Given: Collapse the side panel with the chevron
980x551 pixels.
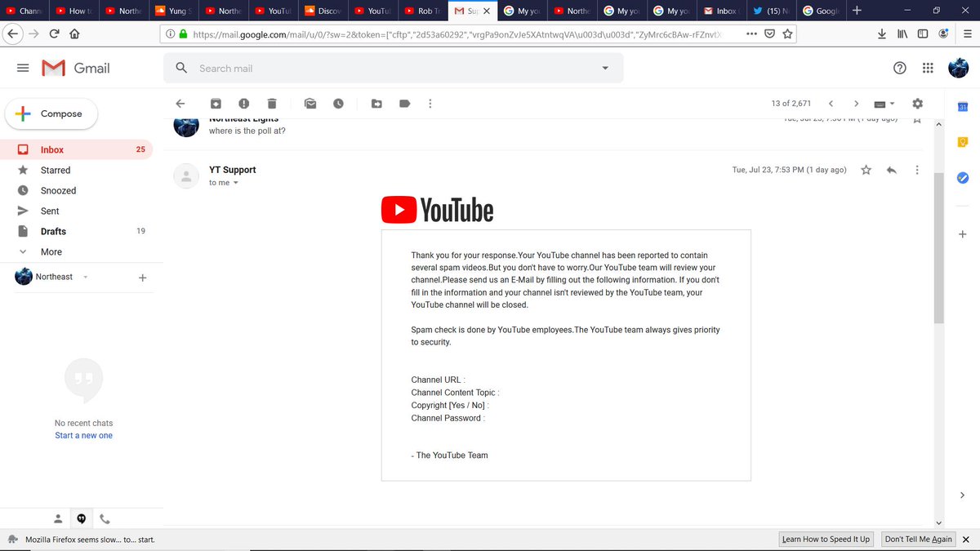Looking at the screenshot, I should coord(962,495).
